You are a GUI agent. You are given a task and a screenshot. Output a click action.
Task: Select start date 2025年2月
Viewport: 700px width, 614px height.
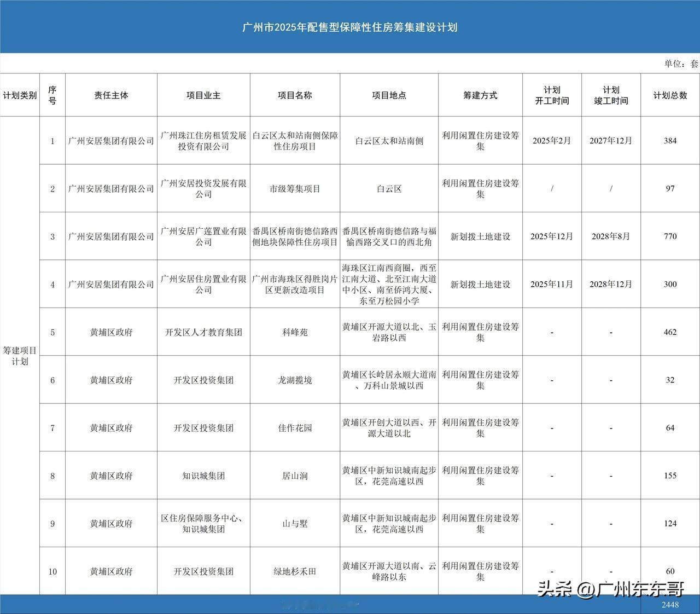552,141
